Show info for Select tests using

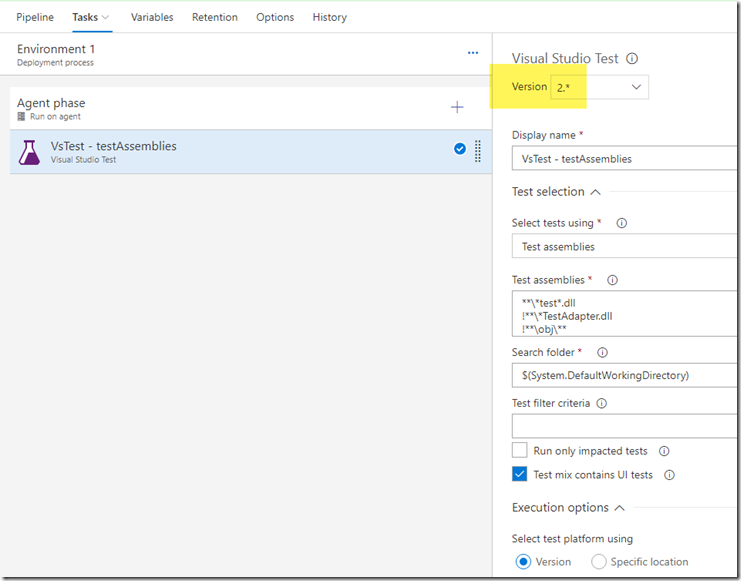tap(622, 223)
